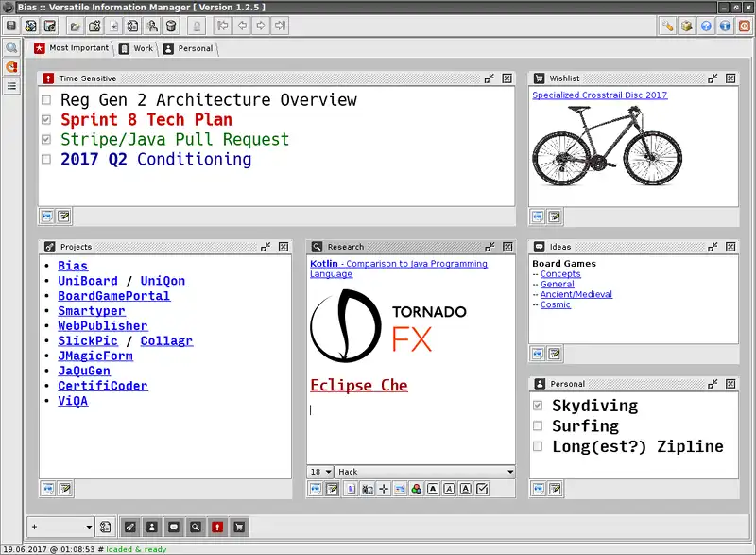756x555 pixels.
Task: Open the font size 18 dropdown
Action: (x=320, y=472)
